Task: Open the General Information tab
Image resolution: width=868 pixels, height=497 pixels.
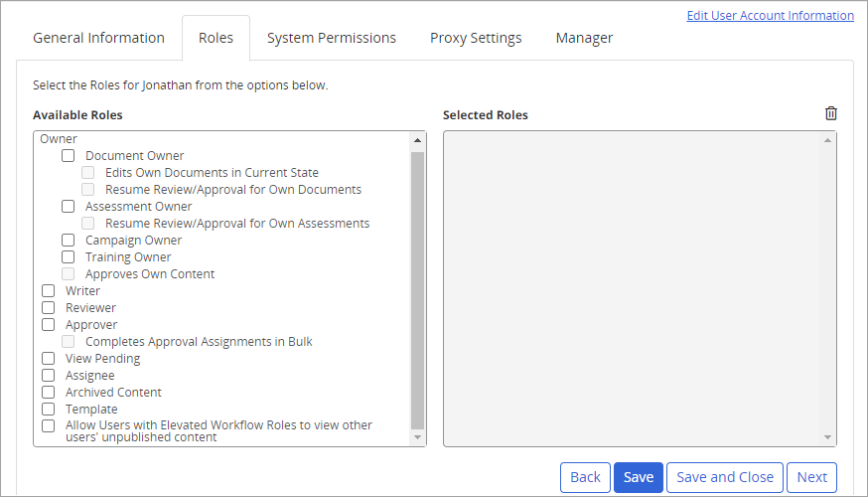Action: (98, 38)
